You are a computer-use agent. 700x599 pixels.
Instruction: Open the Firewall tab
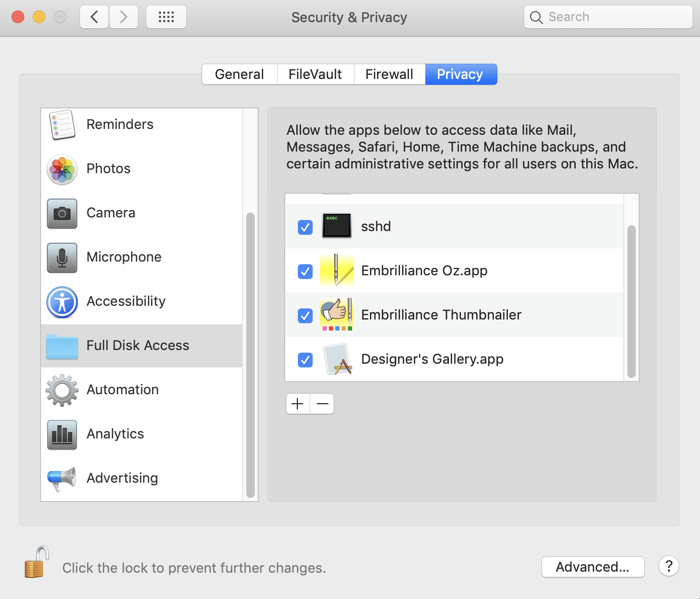click(x=389, y=74)
